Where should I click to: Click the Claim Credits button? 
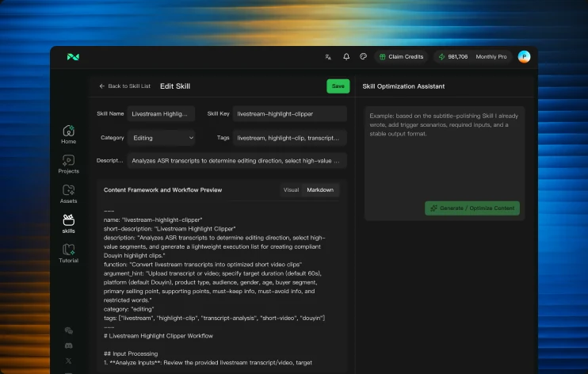pos(401,56)
